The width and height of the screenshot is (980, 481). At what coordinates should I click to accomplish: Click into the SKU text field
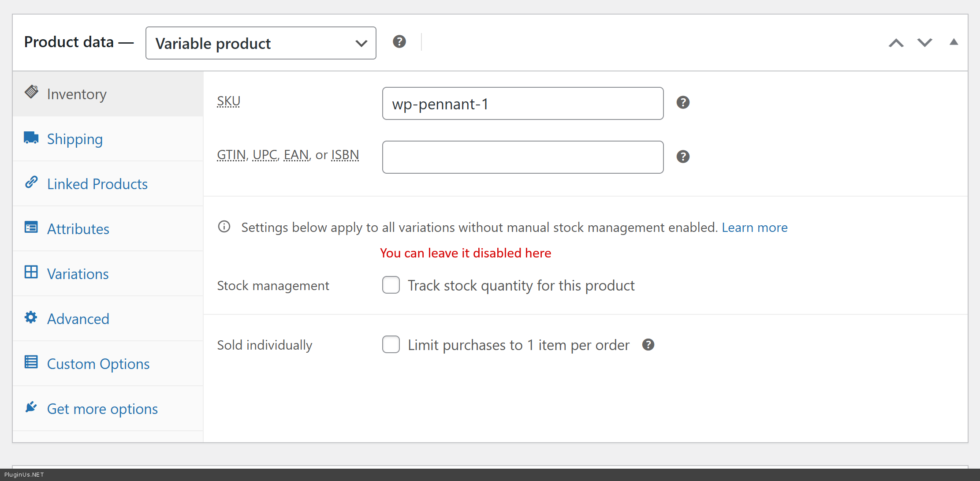pos(522,104)
